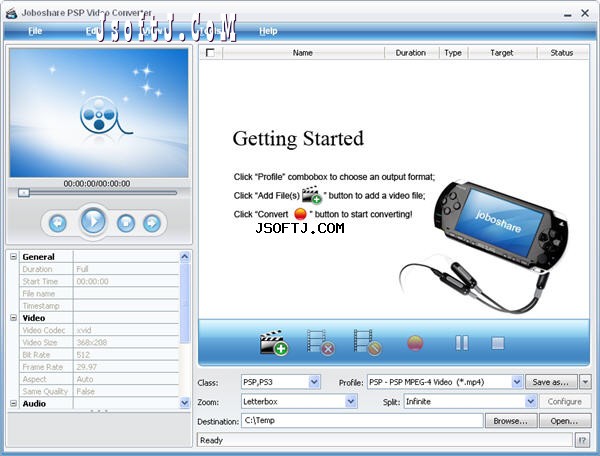The image size is (600, 456).
Task: Click the Add File(s) clapperboard button
Action: pyautogui.click(x=274, y=342)
